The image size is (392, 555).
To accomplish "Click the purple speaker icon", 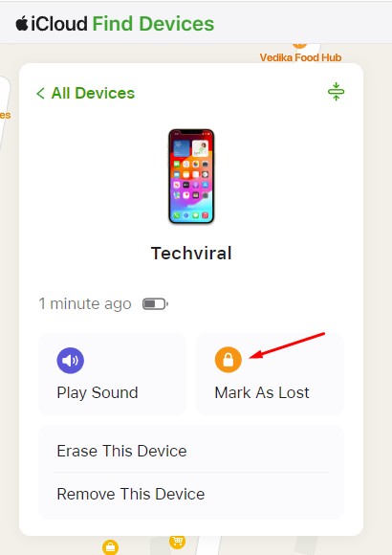I will click(70, 361).
